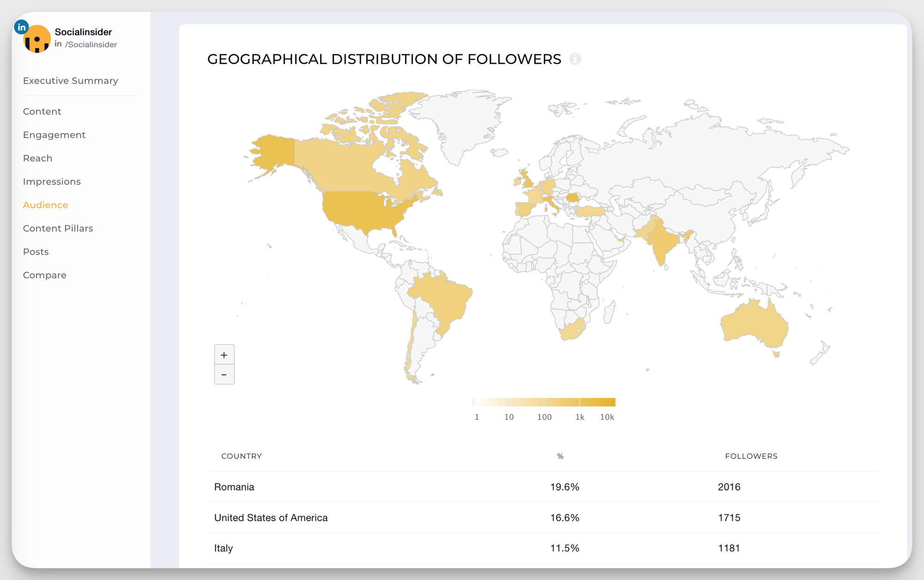924x580 pixels.
Task: Click the Geographical Distribution of Followers title
Action: [x=384, y=59]
